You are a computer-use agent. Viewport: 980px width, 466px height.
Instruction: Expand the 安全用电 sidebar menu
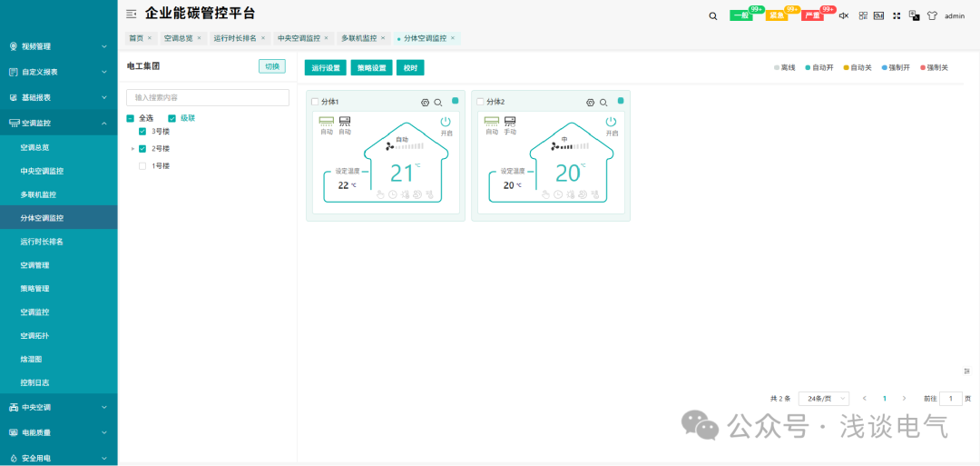click(59, 458)
